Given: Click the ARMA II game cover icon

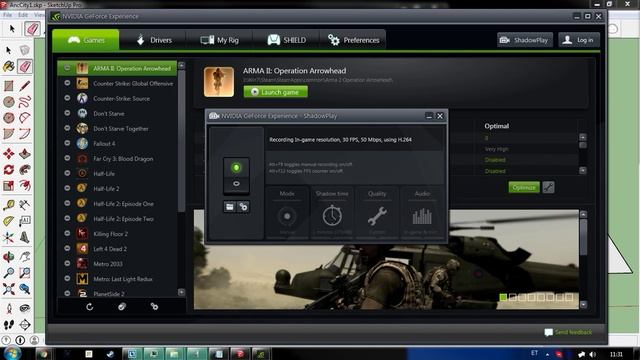Looking at the screenshot, I should point(219,82).
